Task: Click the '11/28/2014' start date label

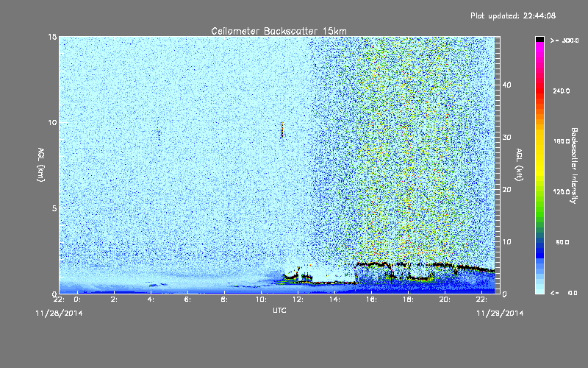Action: (x=60, y=314)
